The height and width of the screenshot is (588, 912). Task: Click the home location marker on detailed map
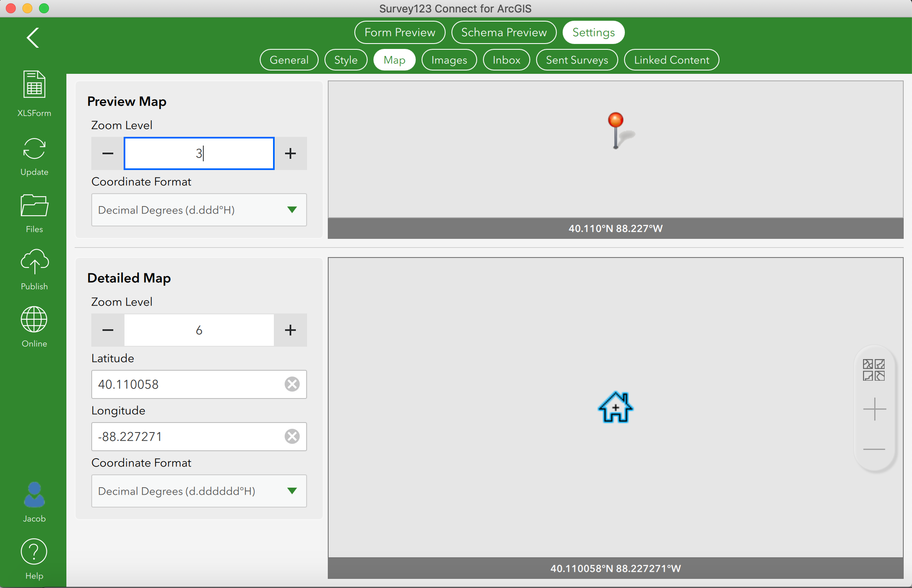tap(615, 407)
